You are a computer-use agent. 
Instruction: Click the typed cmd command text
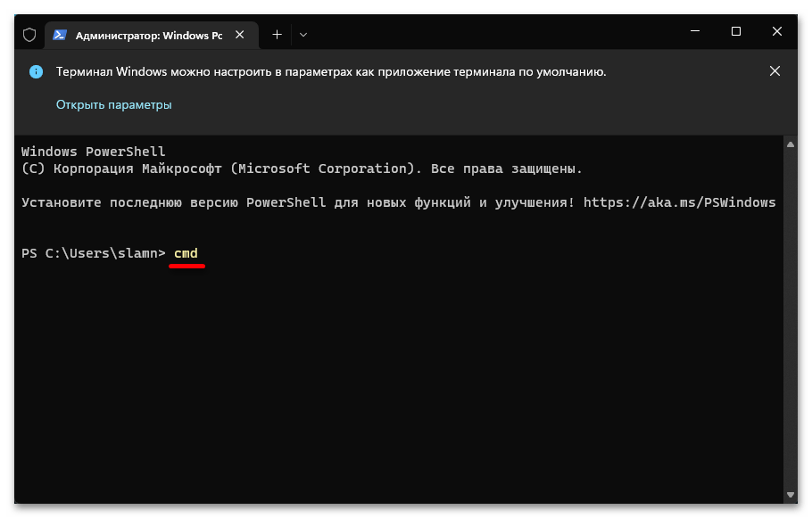pos(186,253)
